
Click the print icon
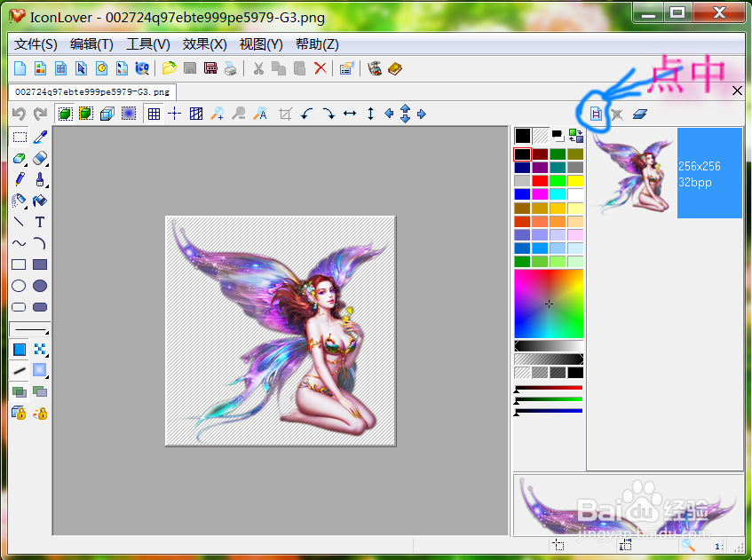pyautogui.click(x=231, y=68)
